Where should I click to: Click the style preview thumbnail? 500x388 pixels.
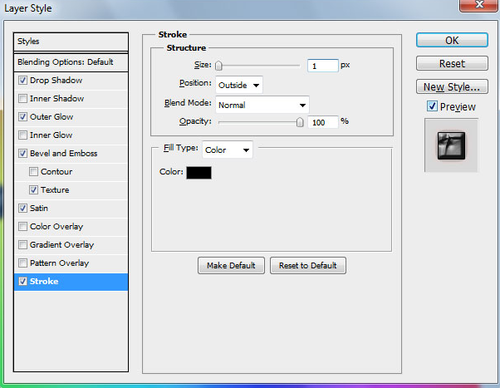pos(451,145)
